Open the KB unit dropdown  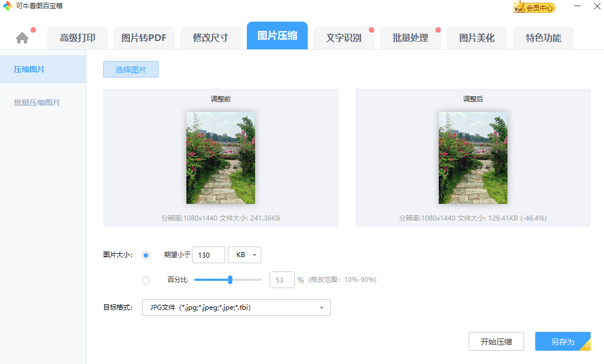tap(245, 255)
